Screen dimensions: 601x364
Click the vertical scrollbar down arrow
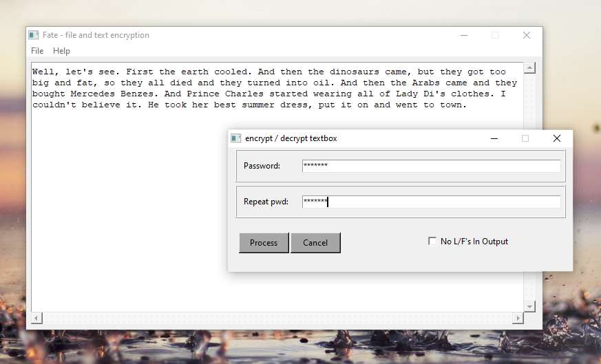pyautogui.click(x=529, y=306)
